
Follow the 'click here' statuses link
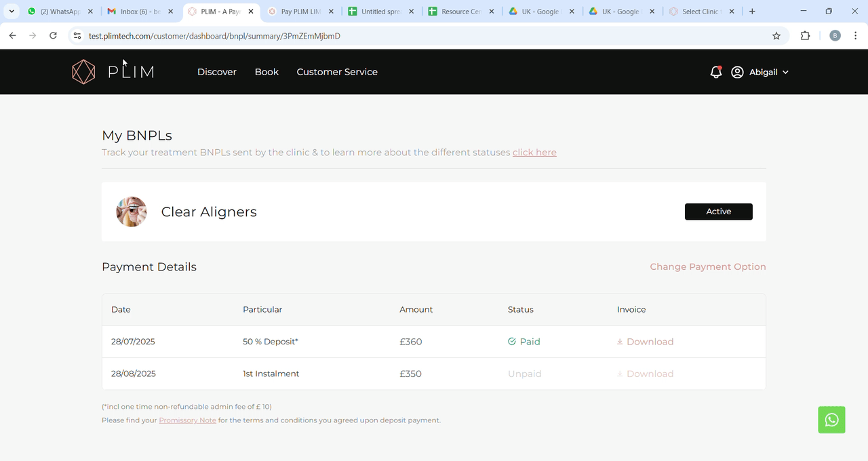(x=534, y=153)
